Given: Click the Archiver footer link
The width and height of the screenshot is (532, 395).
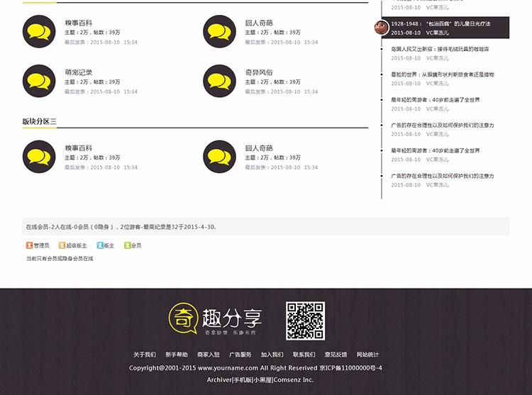Looking at the screenshot, I should click(219, 379).
